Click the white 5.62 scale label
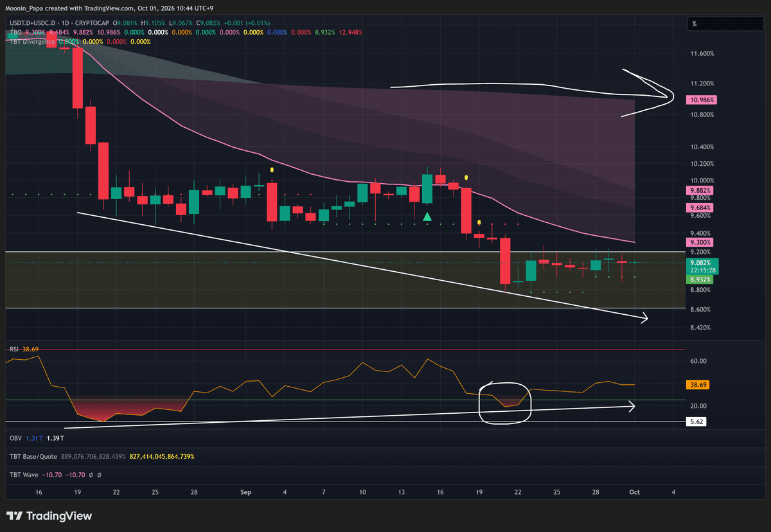 696,422
